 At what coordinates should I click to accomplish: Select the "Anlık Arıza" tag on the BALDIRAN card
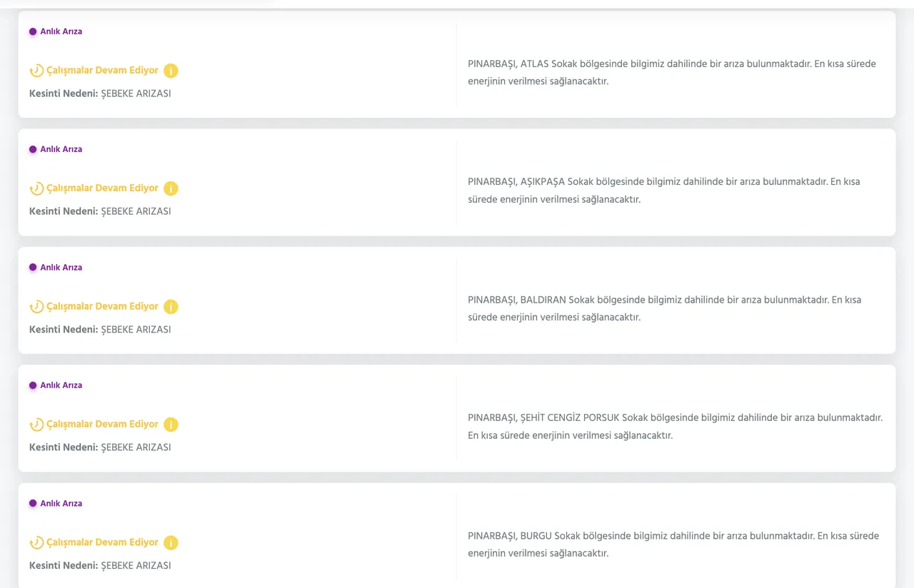point(61,268)
